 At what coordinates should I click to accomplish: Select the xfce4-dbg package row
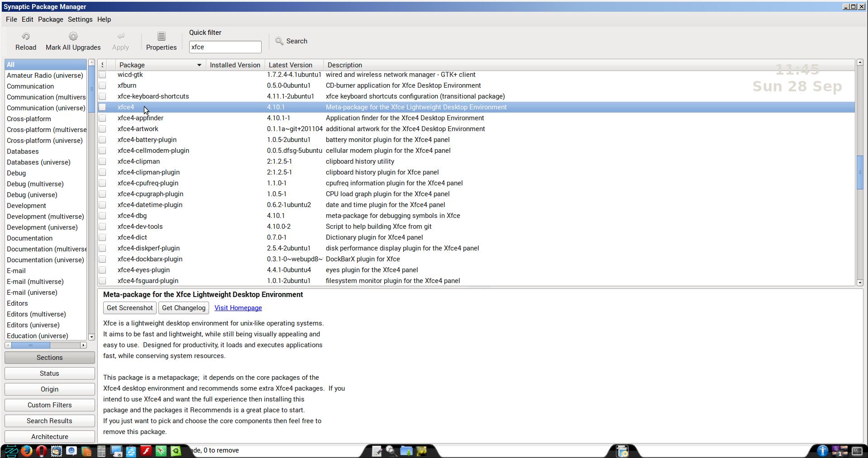click(x=476, y=216)
